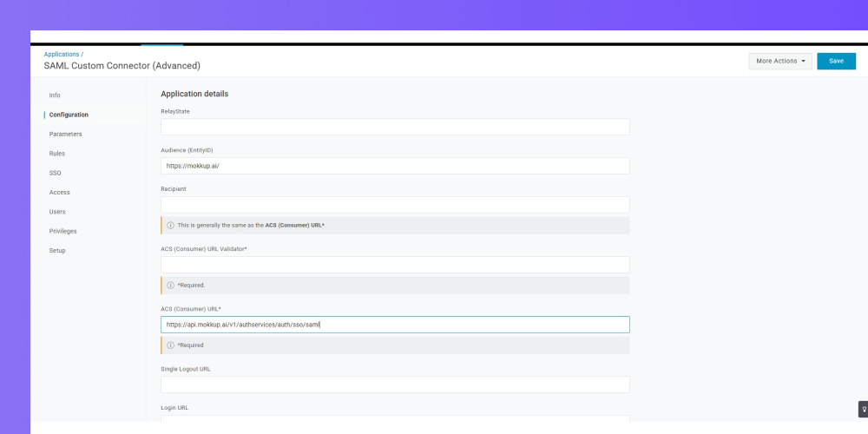Image resolution: width=868 pixels, height=434 pixels.
Task: Click the Login URL input field
Action: point(395,419)
